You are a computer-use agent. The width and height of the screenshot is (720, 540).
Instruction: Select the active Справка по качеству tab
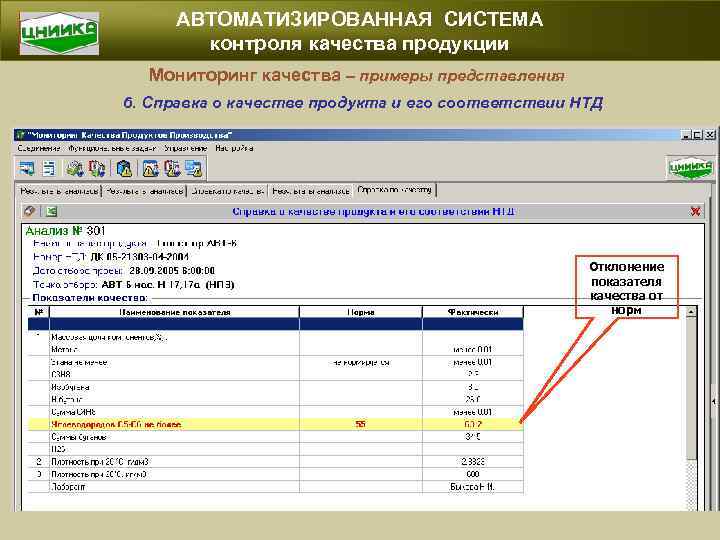(394, 190)
